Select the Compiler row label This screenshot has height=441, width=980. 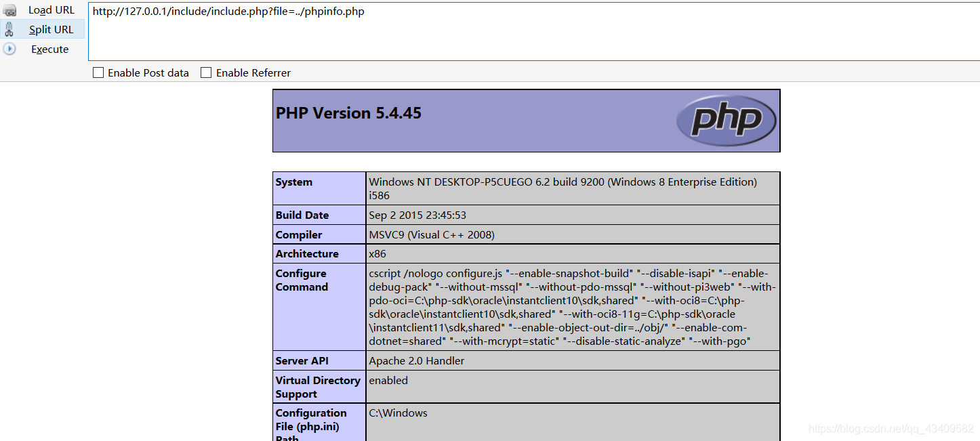tap(299, 235)
